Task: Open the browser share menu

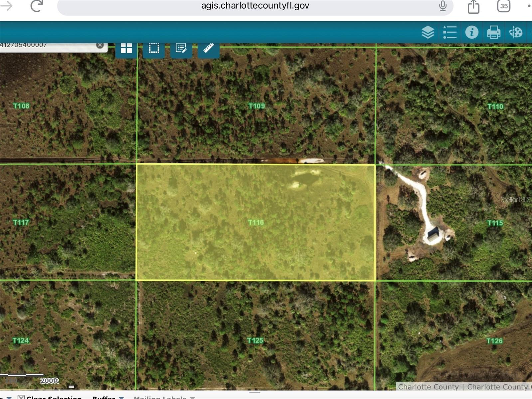Action: click(473, 6)
